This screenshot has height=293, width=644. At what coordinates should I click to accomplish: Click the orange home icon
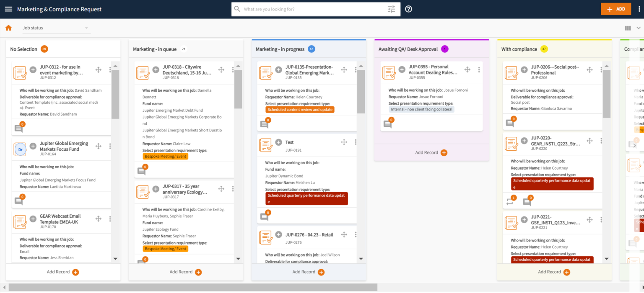click(8, 28)
